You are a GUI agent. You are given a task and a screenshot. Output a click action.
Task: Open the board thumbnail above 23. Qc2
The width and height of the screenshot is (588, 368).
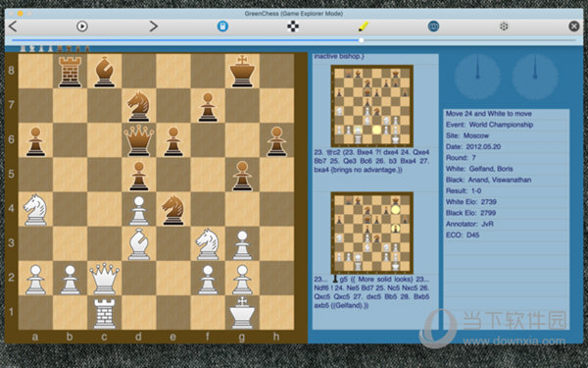[x=372, y=106]
